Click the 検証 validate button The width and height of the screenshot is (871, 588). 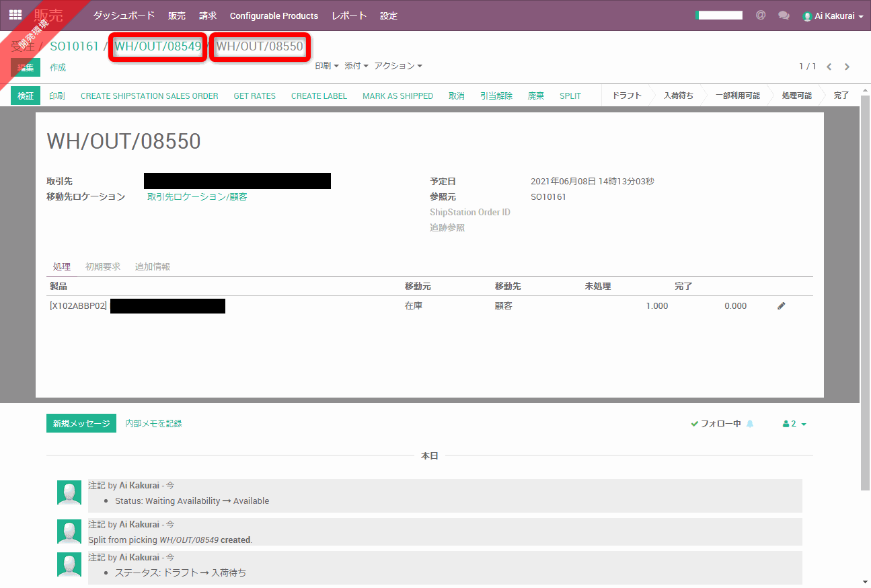(x=26, y=96)
